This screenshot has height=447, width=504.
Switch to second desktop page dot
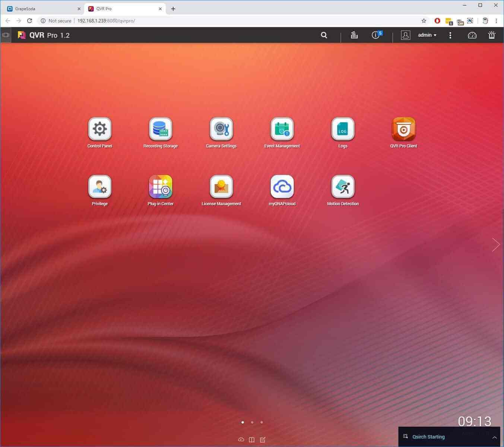point(252,422)
